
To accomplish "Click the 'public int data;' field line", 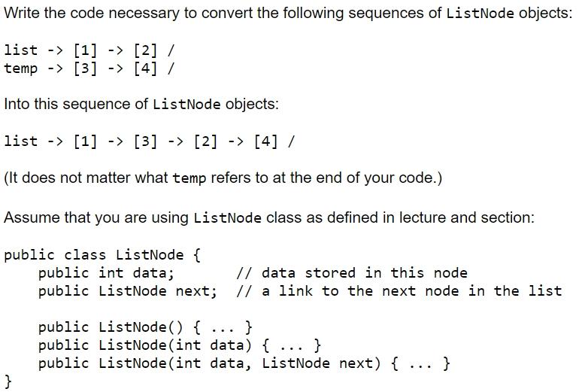I will tap(106, 273).
